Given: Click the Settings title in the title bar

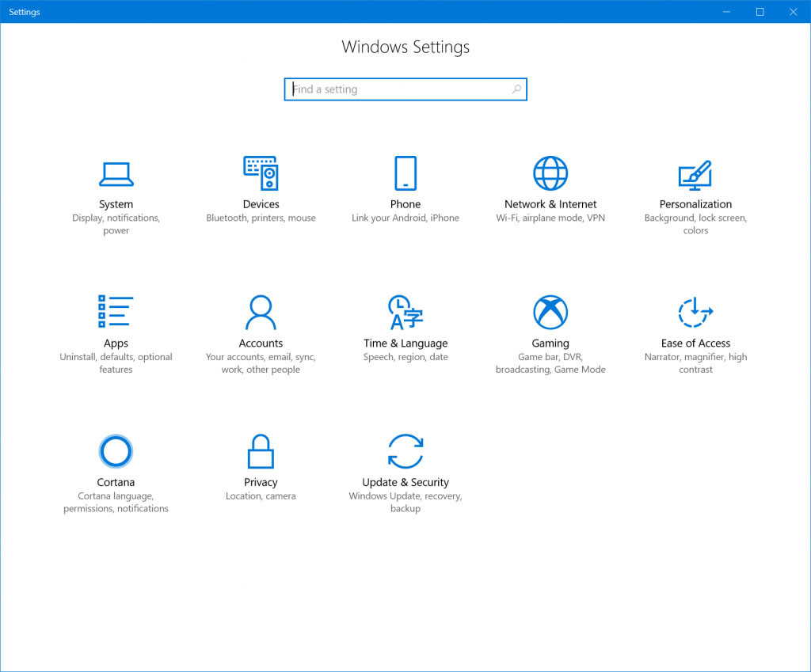Looking at the screenshot, I should [x=24, y=11].
